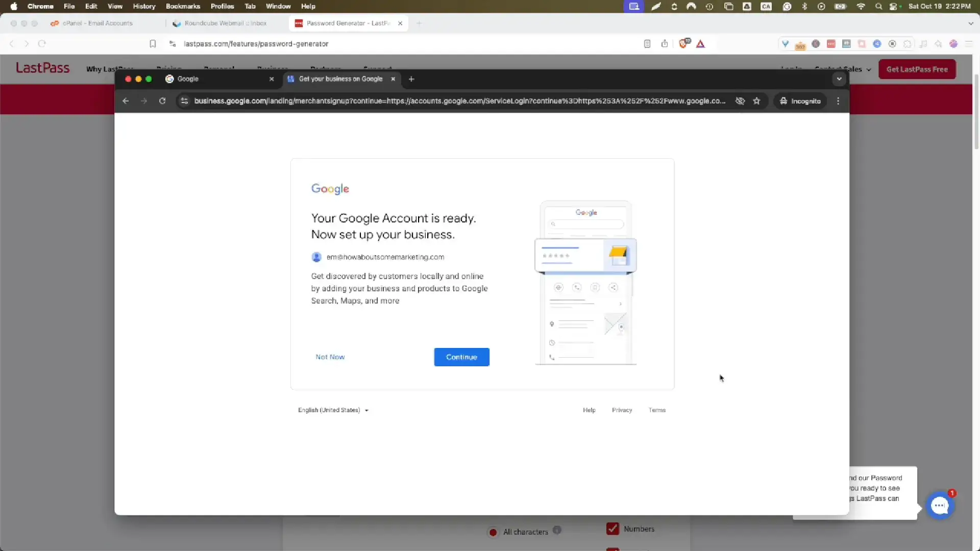Screen dimensions: 980x551
Task: Expand the Sales dropdown chevron on LastPass
Action: [869, 69]
